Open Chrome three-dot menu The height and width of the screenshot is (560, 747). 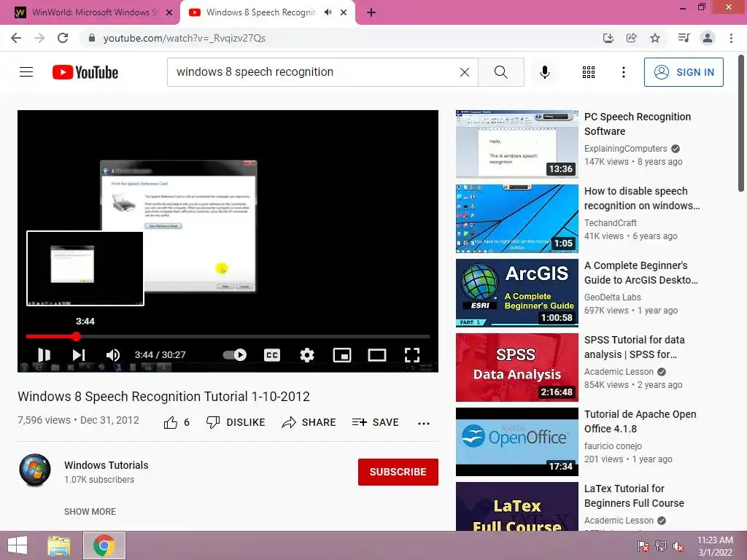click(731, 38)
